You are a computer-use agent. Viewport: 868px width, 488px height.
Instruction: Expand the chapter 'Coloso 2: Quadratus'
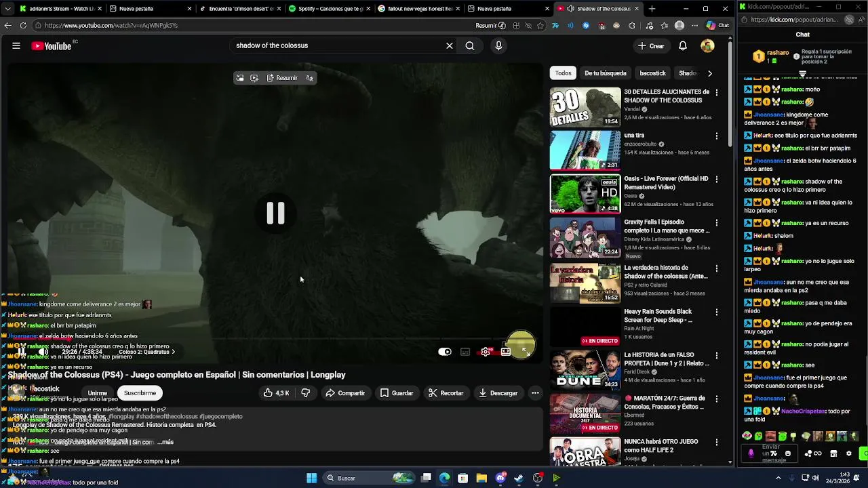tap(146, 352)
